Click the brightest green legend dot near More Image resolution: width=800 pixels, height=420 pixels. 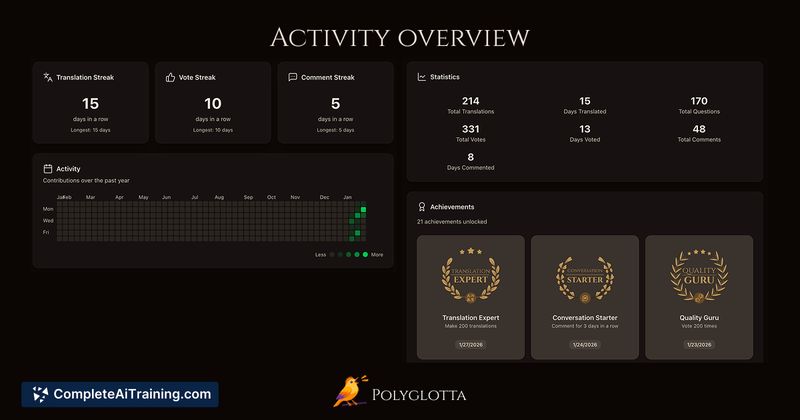[x=365, y=255]
